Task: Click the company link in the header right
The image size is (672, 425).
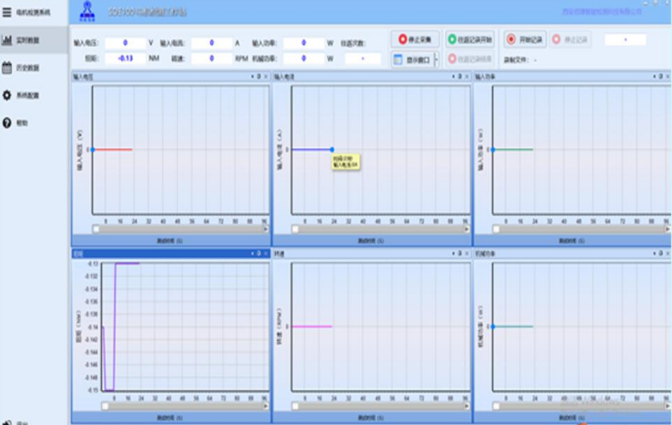Action: pyautogui.click(x=602, y=12)
